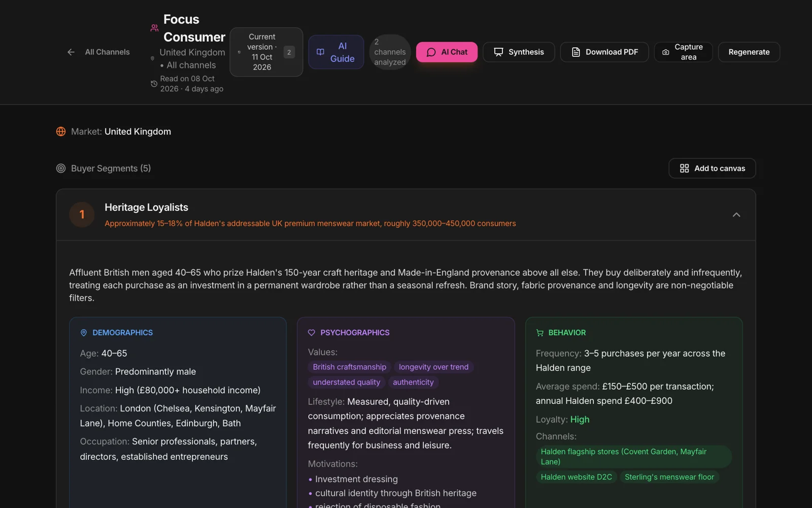Open the Current version 11 Oct 2026 selector
Image resolution: width=812 pixels, height=508 pixels.
point(266,52)
